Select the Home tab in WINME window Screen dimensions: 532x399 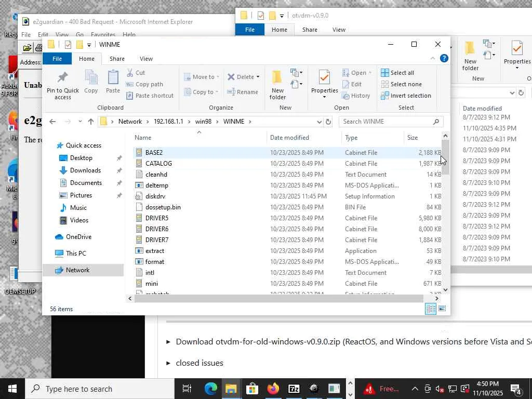pyautogui.click(x=87, y=59)
